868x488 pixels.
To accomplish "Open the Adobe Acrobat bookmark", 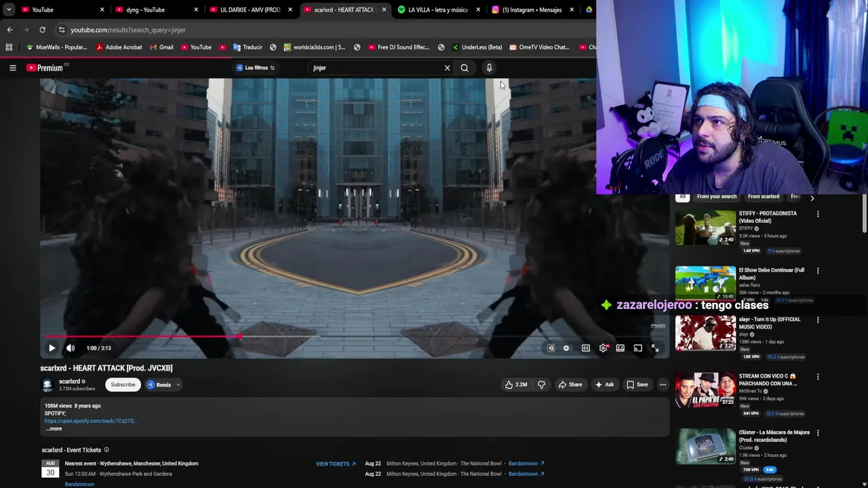I will pos(119,47).
